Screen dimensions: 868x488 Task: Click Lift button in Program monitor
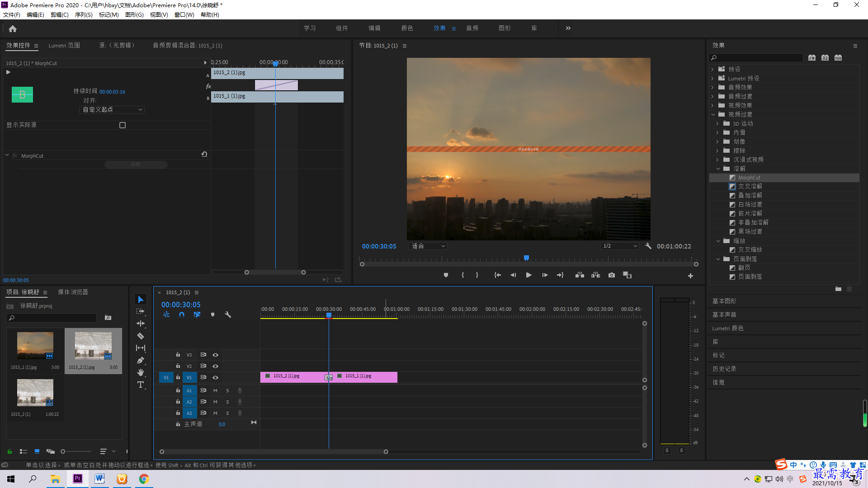click(x=580, y=275)
